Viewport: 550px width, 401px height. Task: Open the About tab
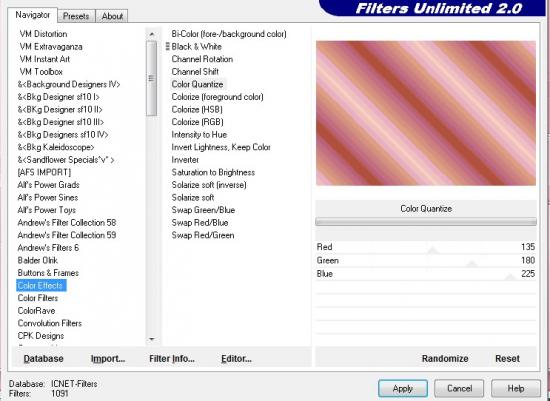(112, 16)
